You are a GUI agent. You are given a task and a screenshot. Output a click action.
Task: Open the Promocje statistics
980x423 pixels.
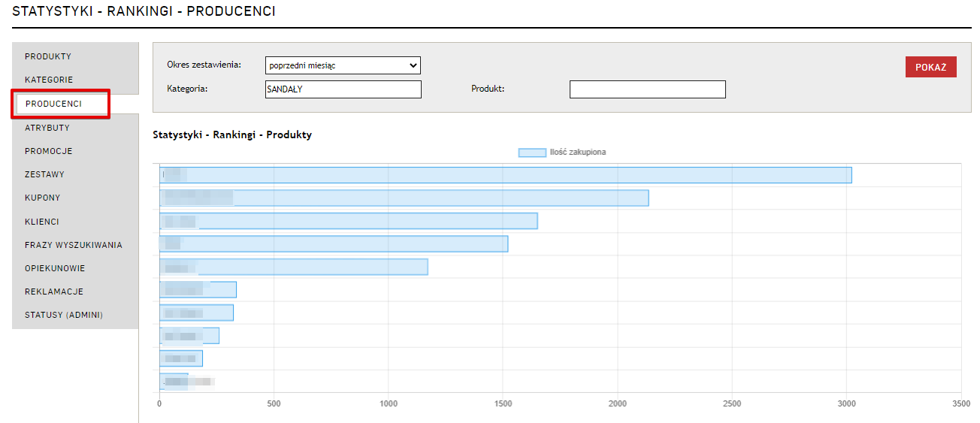(49, 151)
